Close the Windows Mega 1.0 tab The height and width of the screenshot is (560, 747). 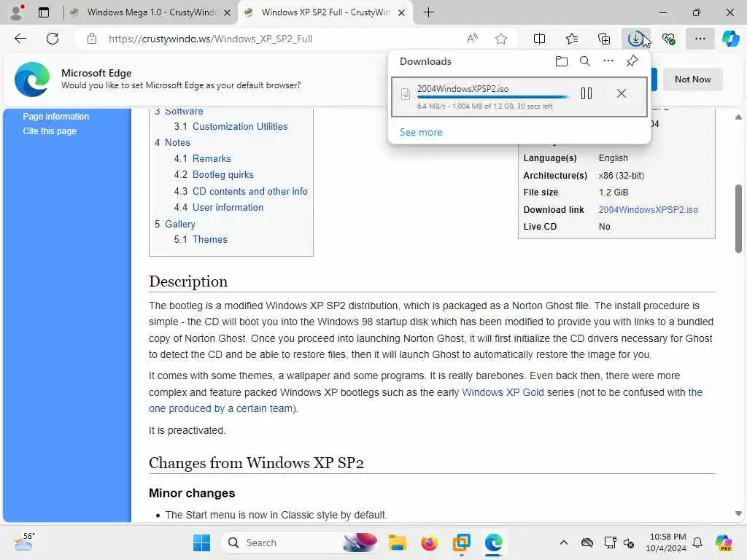click(228, 13)
